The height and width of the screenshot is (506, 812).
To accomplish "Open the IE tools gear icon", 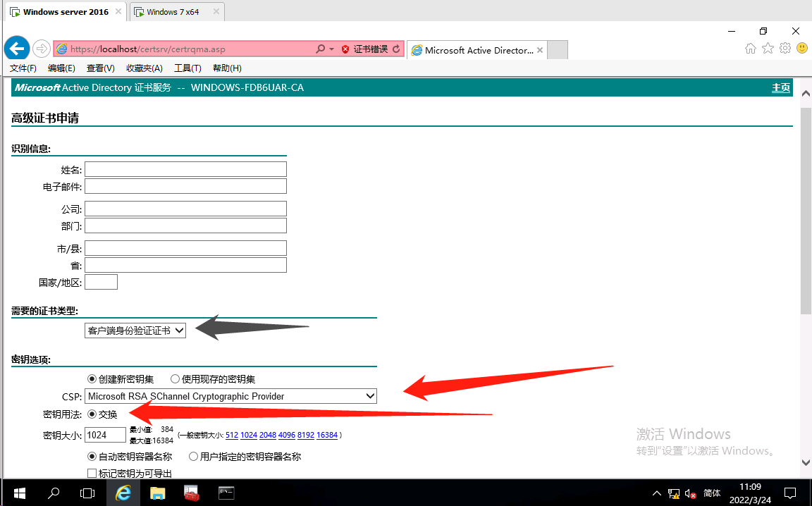I will tap(785, 49).
